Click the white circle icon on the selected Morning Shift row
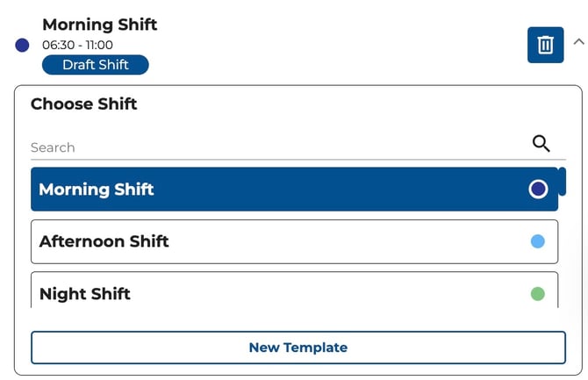This screenshot has width=588, height=380. click(x=538, y=189)
